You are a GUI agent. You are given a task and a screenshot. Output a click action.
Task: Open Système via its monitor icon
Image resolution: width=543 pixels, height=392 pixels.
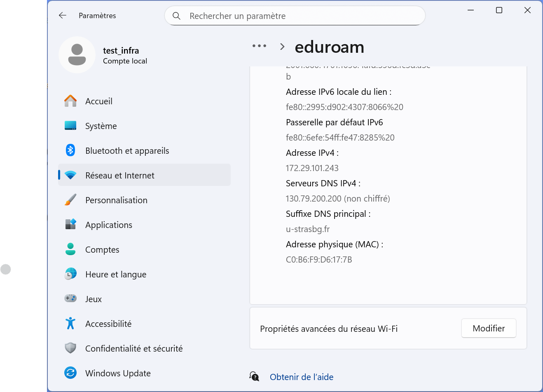(x=70, y=126)
